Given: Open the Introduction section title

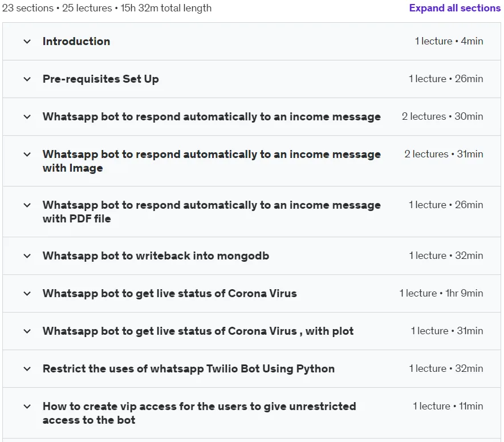Looking at the screenshot, I should (x=76, y=41).
